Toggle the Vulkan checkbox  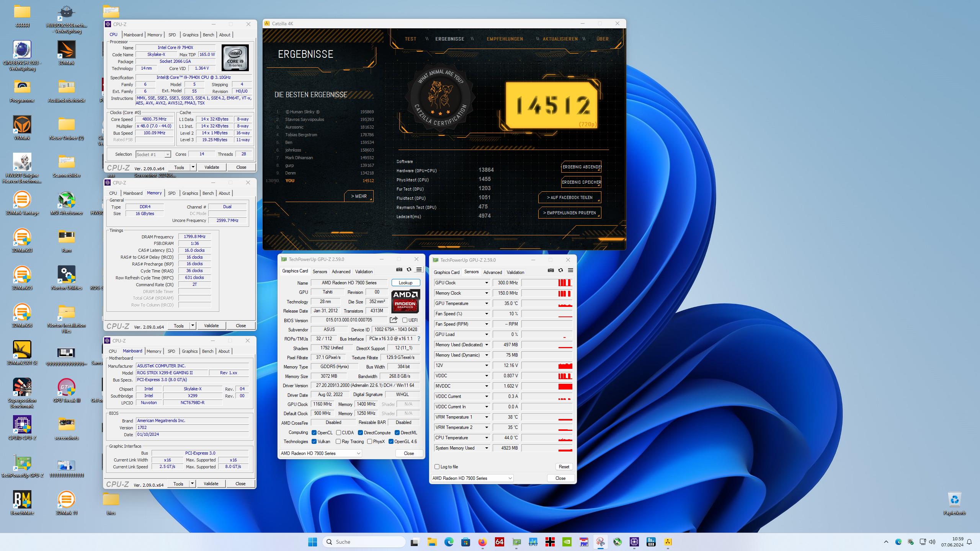pos(314,442)
